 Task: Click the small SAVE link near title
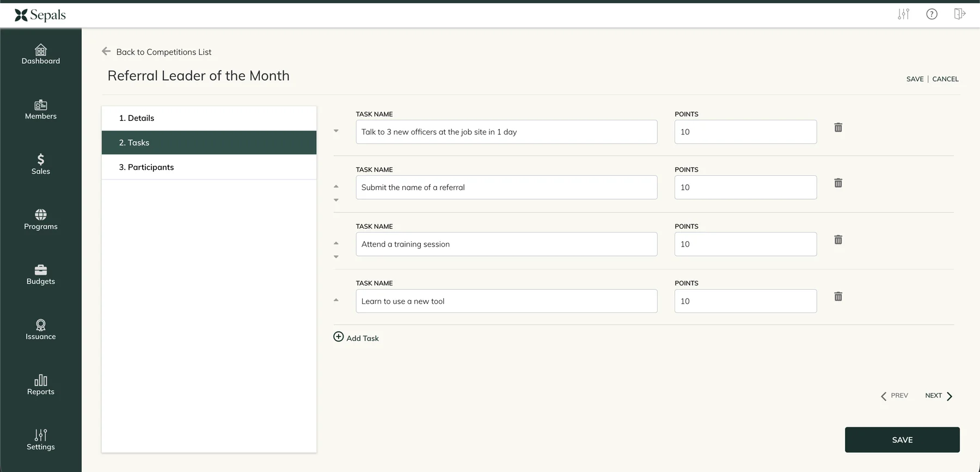click(915, 79)
